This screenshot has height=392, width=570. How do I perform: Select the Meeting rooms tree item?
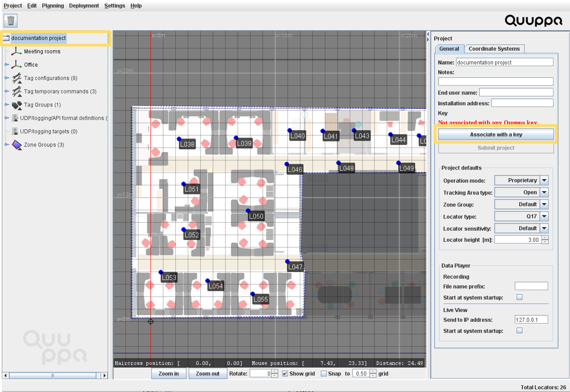point(42,52)
